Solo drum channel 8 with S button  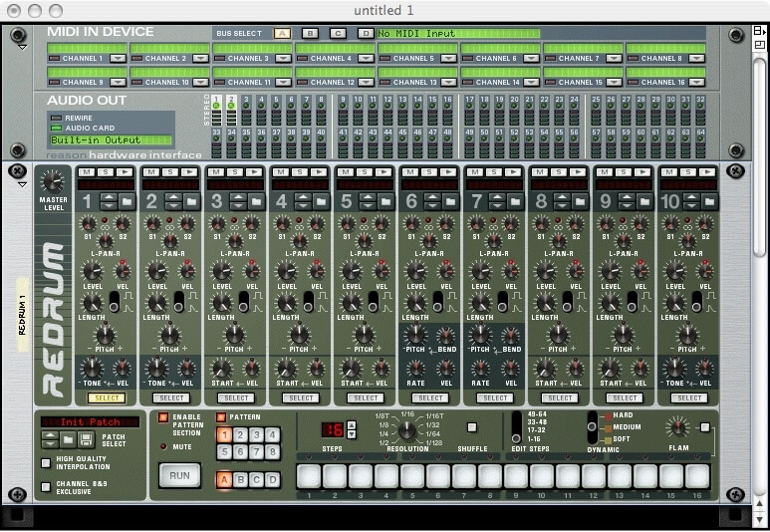pyautogui.click(x=559, y=172)
